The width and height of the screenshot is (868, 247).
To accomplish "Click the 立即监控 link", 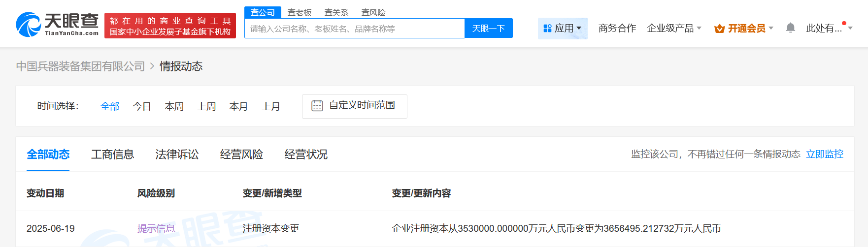I will tap(825, 154).
